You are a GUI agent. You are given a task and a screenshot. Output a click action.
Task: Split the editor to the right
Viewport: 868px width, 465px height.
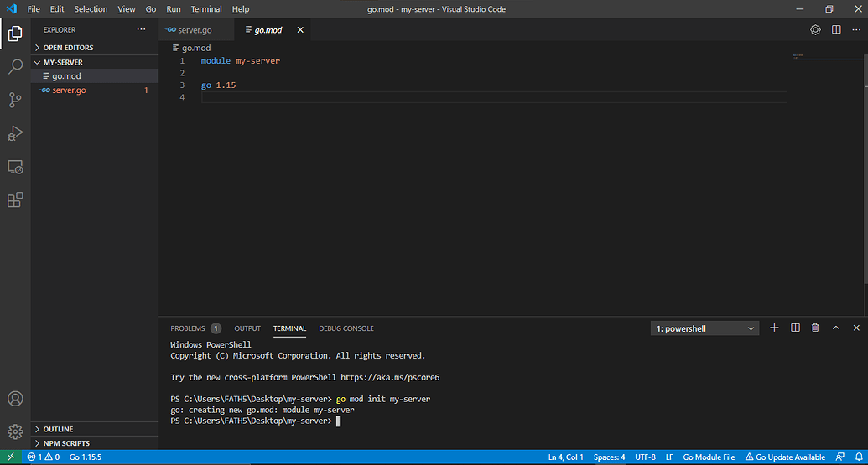(x=836, y=30)
